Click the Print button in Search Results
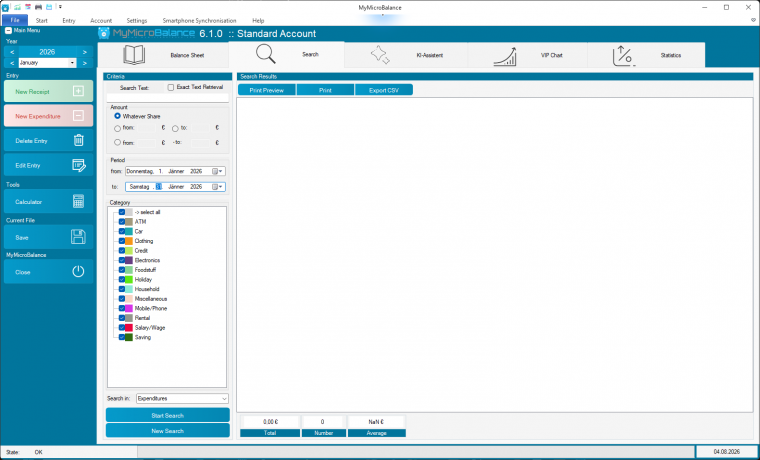Image resolution: width=760 pixels, height=460 pixels. pyautogui.click(x=325, y=90)
